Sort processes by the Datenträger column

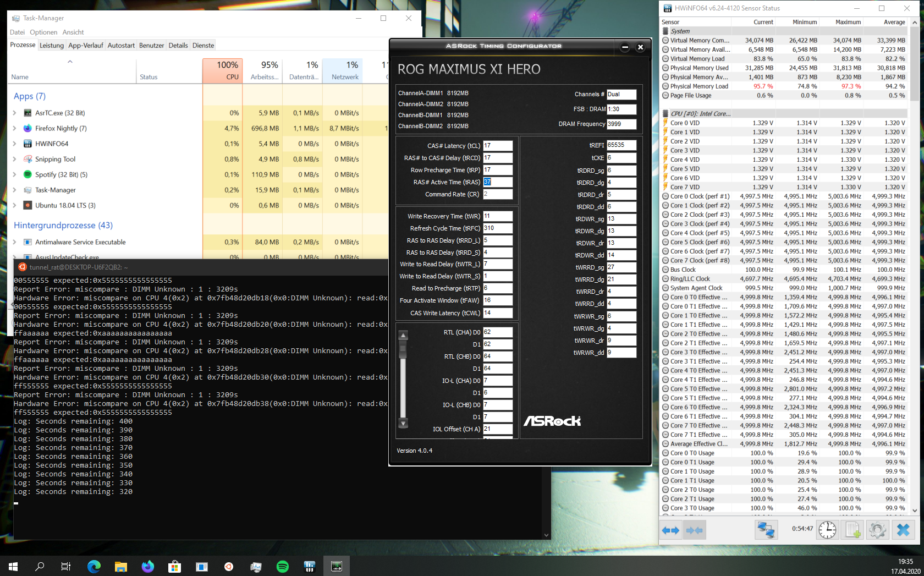[302, 71]
